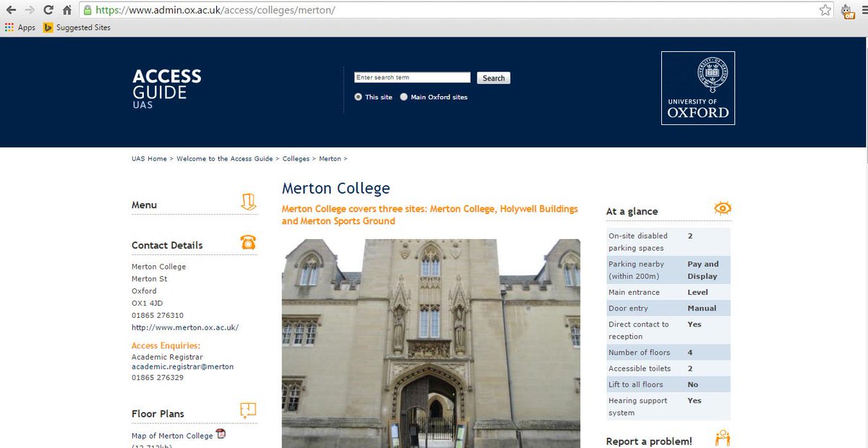The height and width of the screenshot is (448, 868).
Task: Click the Merton College page heading
Action: pos(336,189)
